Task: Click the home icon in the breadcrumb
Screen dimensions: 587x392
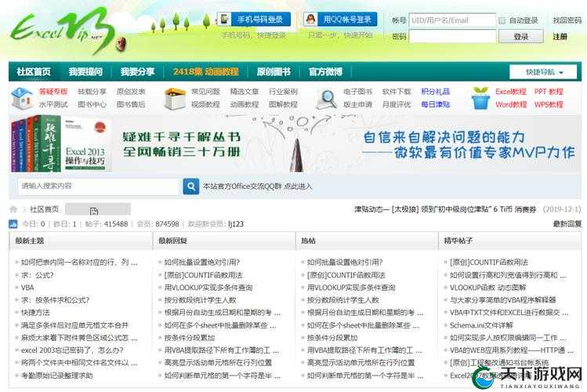Action: point(13,209)
